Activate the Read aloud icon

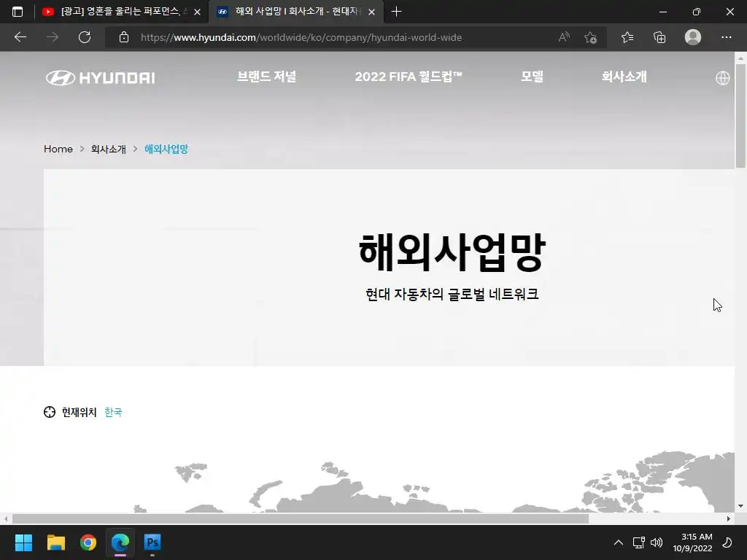[564, 37]
